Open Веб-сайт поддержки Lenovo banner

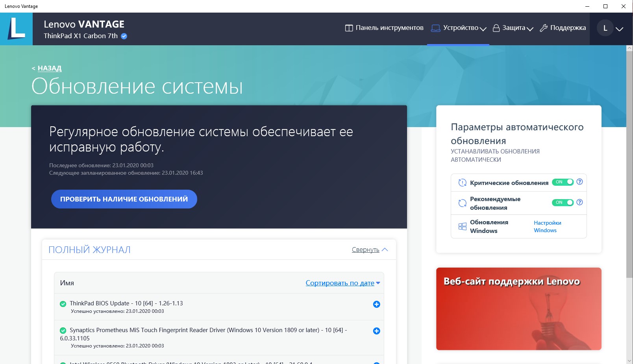(518, 309)
